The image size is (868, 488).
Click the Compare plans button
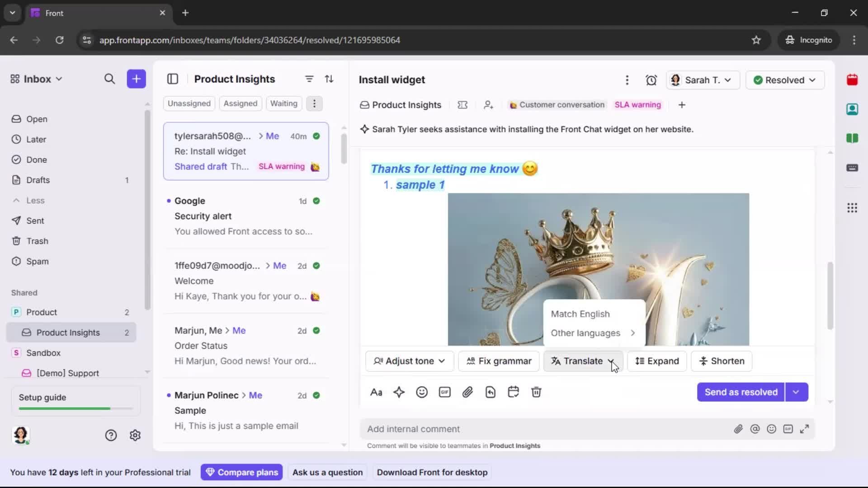coord(241,472)
